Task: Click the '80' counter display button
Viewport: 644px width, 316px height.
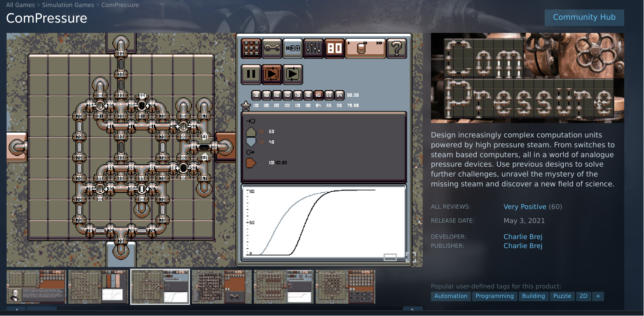Action: pos(334,49)
